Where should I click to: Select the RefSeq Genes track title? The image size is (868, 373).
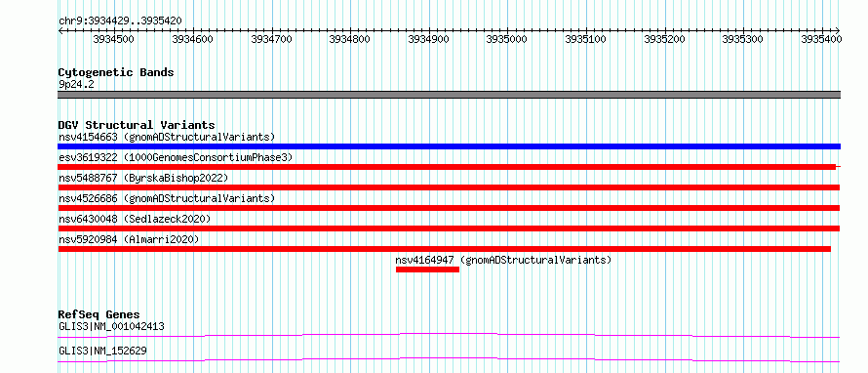click(x=99, y=314)
